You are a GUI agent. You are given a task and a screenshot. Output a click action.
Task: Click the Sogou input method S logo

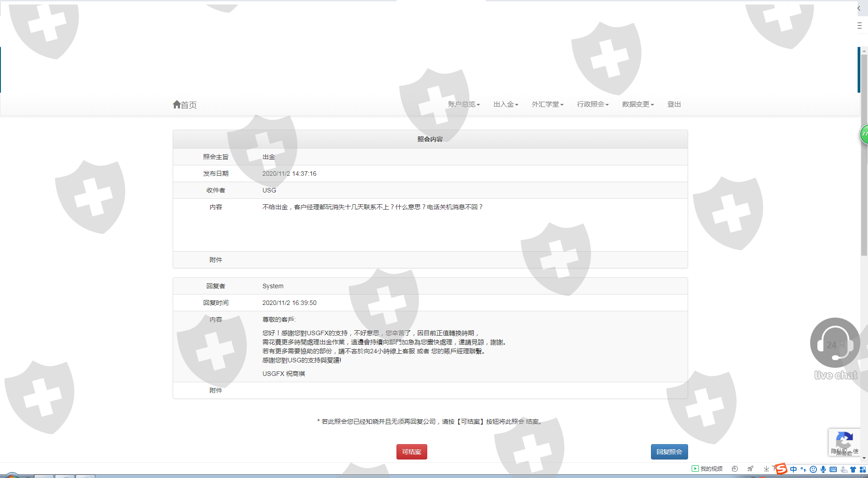point(781,469)
